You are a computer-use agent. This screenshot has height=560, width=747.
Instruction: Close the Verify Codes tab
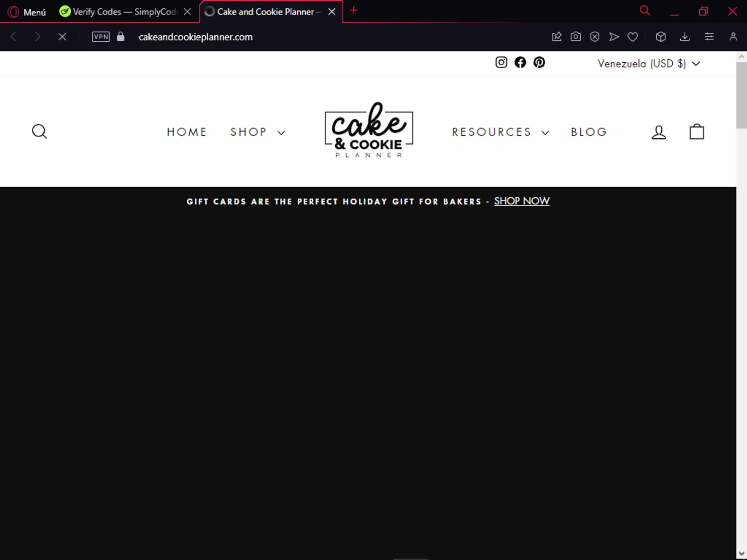pos(187,11)
